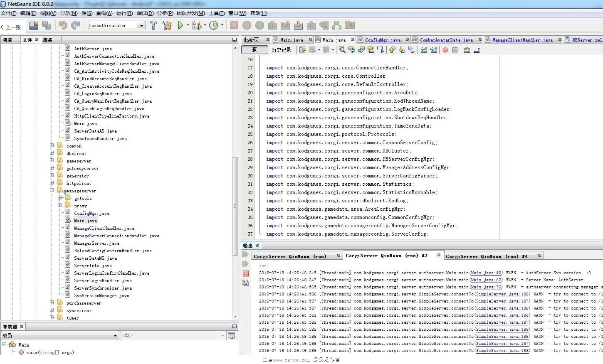Click the 上一张 back button
The image size is (603, 364).
[11, 27]
